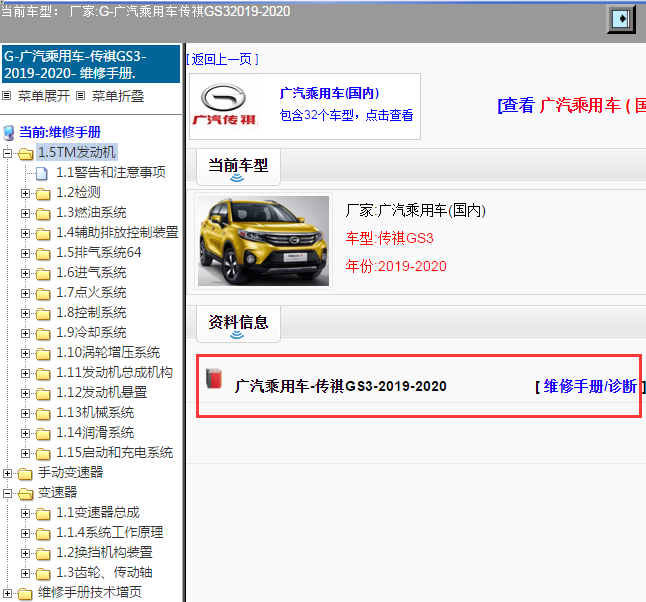The height and width of the screenshot is (602, 646).
Task: Click the folder icon of 1.9冷却系统
Action: pyautogui.click(x=43, y=333)
